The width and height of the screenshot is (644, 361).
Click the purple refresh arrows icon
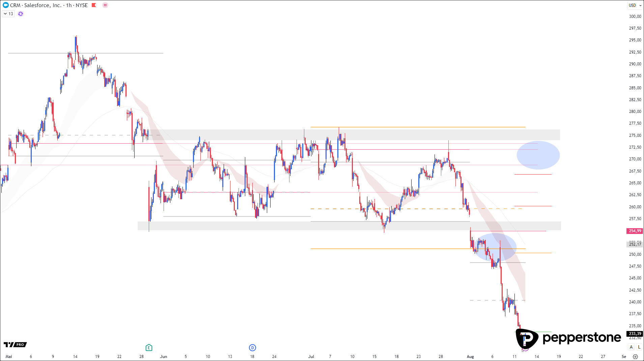point(21,14)
